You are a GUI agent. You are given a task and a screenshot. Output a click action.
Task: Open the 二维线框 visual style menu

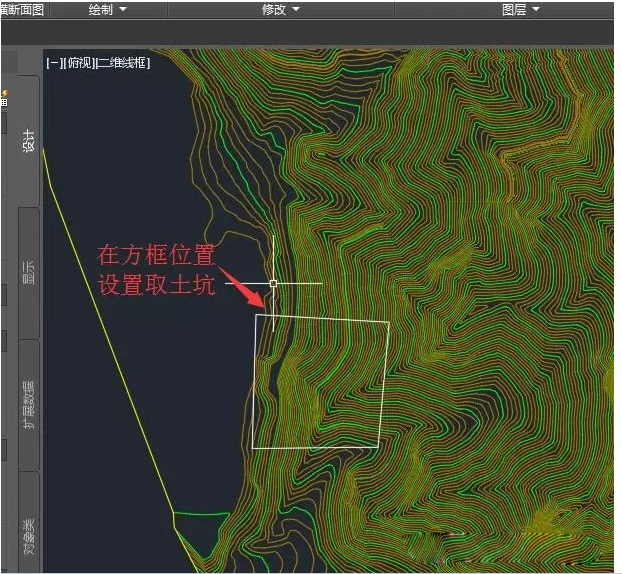coord(122,62)
